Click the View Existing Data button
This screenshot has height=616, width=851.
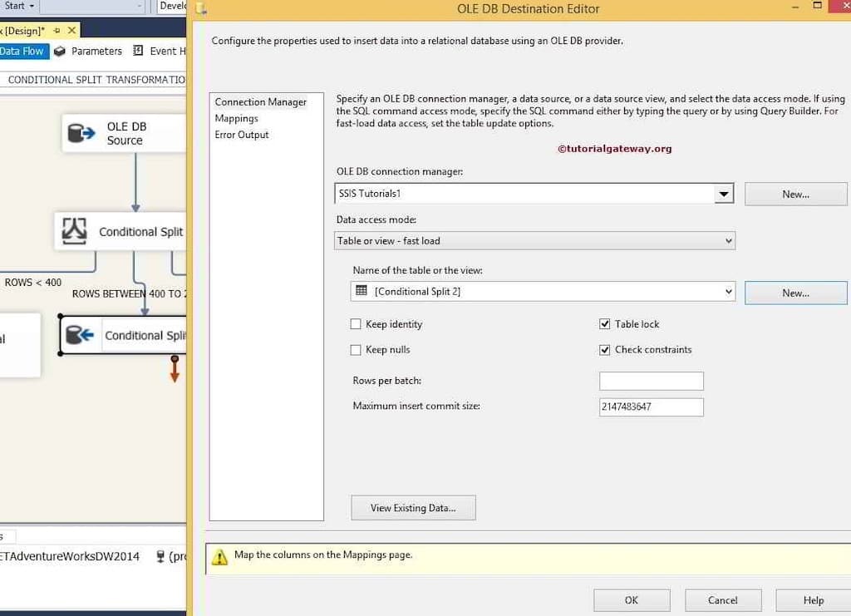tap(413, 508)
